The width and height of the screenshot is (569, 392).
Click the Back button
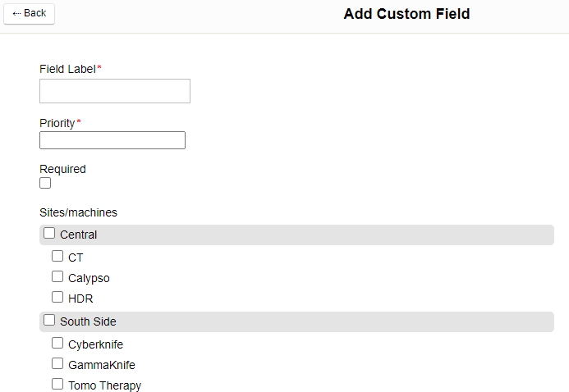click(30, 13)
